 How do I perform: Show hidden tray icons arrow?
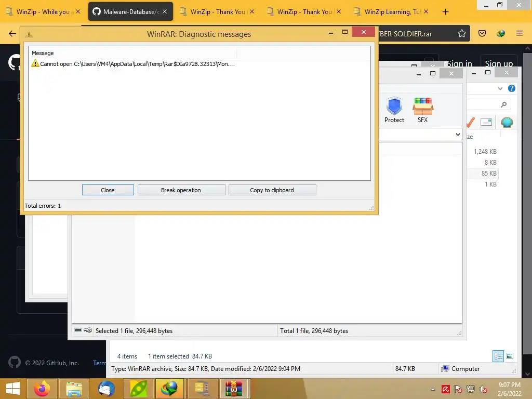coord(433,390)
